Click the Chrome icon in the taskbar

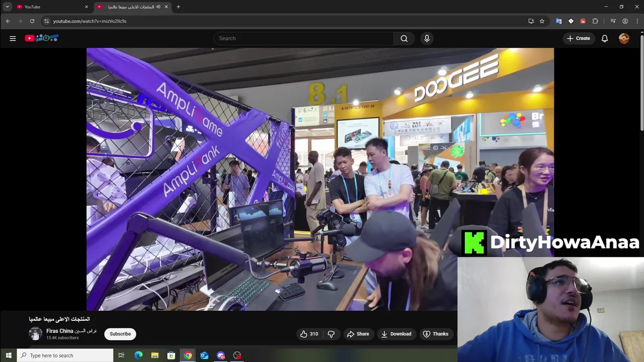coord(188,355)
